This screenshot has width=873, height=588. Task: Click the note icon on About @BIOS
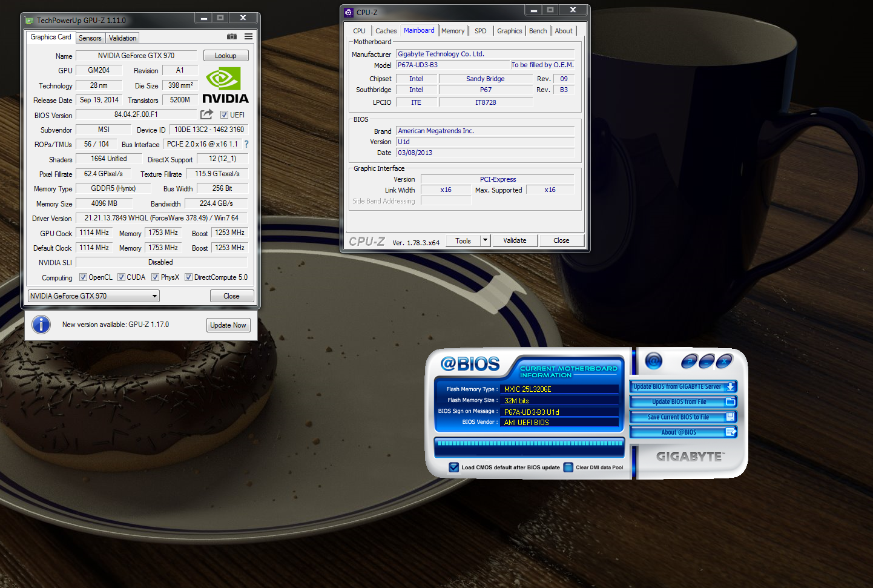[x=731, y=432]
